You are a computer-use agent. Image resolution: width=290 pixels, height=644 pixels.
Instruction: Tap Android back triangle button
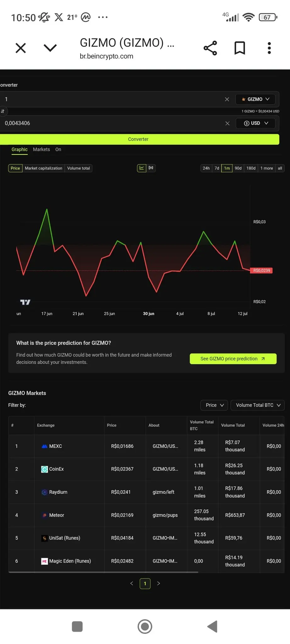click(213, 626)
